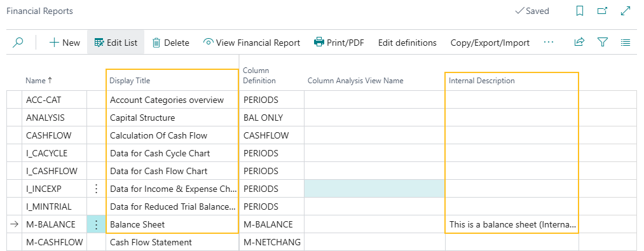Select the M-CASHFLOW name cell
This screenshot has height=251, width=644.
click(x=54, y=242)
